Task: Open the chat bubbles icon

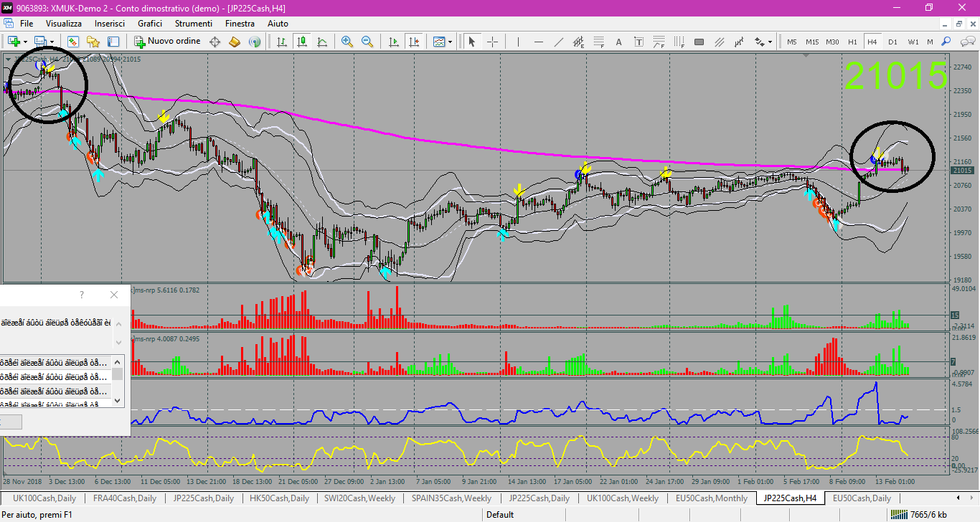Action: pyautogui.click(x=966, y=42)
